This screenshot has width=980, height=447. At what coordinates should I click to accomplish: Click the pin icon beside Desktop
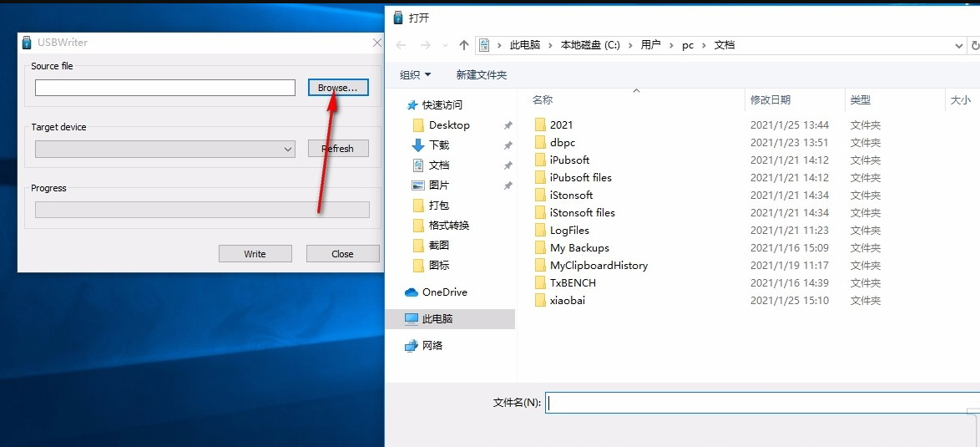(x=508, y=125)
